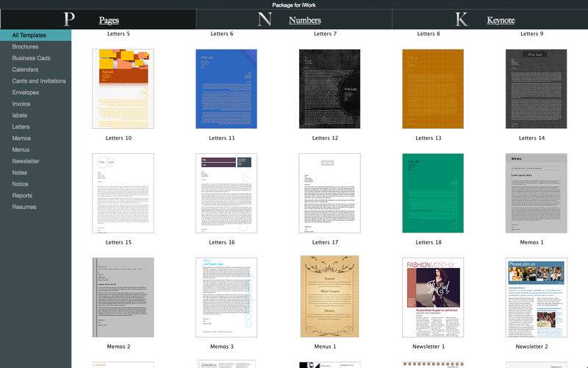Viewport: 588px width, 368px height.
Task: View the Reports category
Action: tap(22, 196)
